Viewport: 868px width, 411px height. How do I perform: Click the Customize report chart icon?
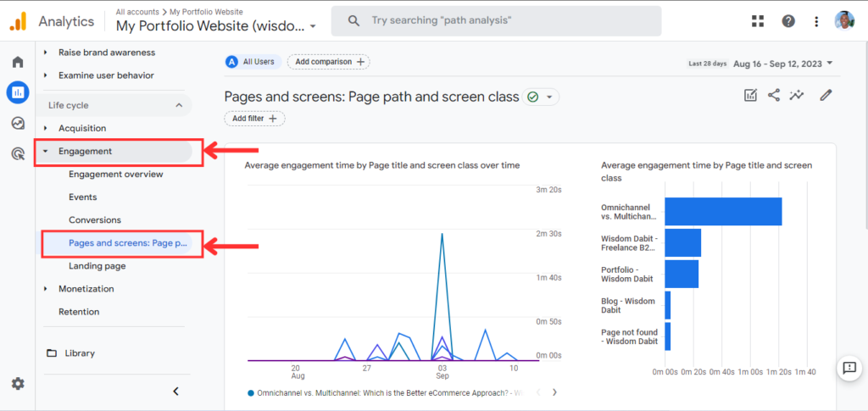tap(750, 95)
